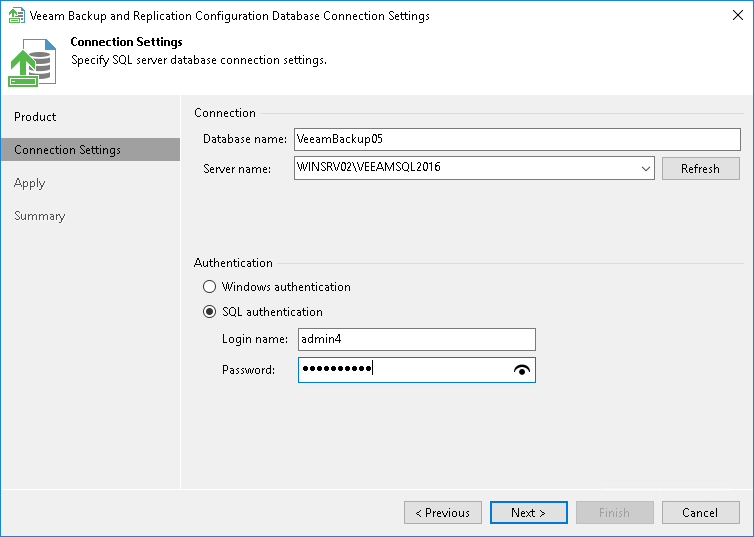Go to the Apply step
Viewport: 754px width, 537px height.
pyautogui.click(x=90, y=183)
